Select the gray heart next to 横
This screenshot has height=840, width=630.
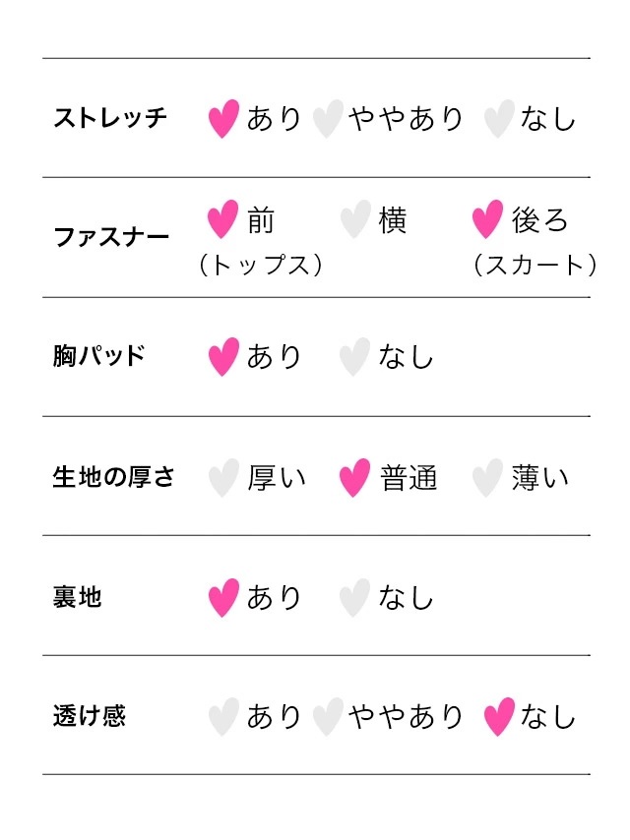click(x=355, y=219)
